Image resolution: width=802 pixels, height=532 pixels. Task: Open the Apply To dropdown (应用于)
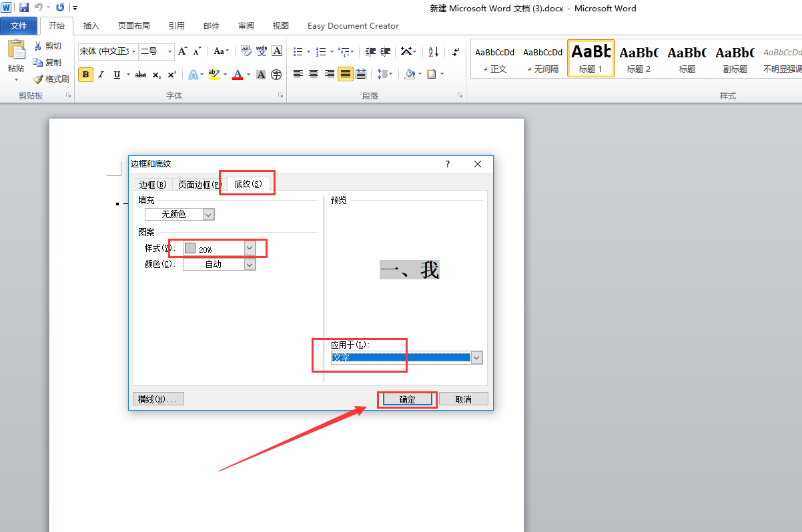click(x=476, y=358)
